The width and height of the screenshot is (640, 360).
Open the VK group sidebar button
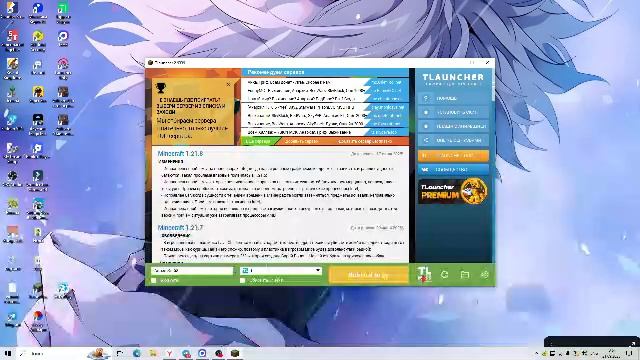(x=453, y=169)
